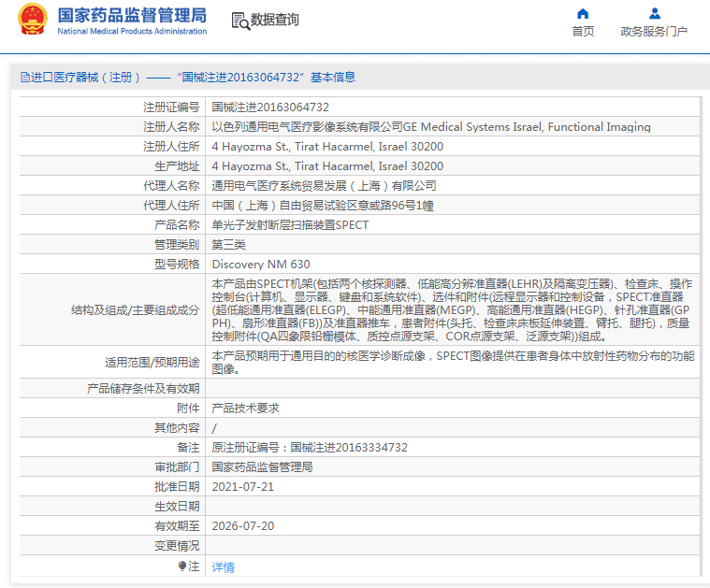Click the 批准日期 row label
Viewport: 710px width, 588px height.
pos(177,487)
